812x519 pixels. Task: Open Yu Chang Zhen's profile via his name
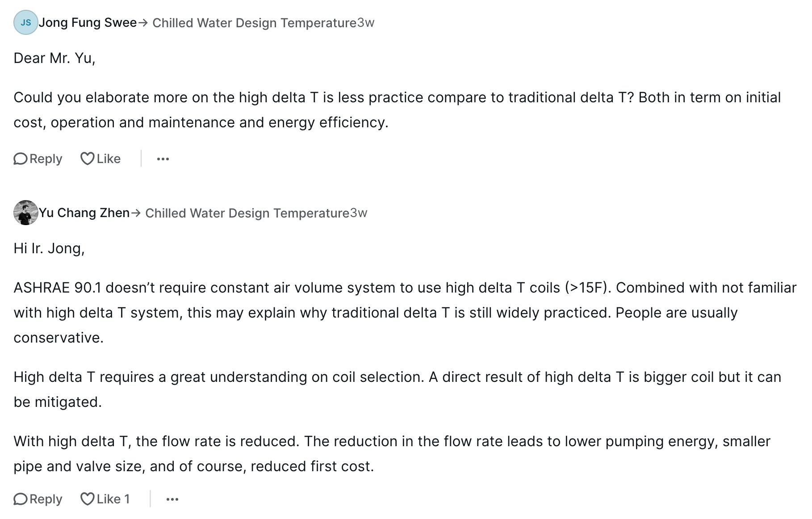coord(84,213)
